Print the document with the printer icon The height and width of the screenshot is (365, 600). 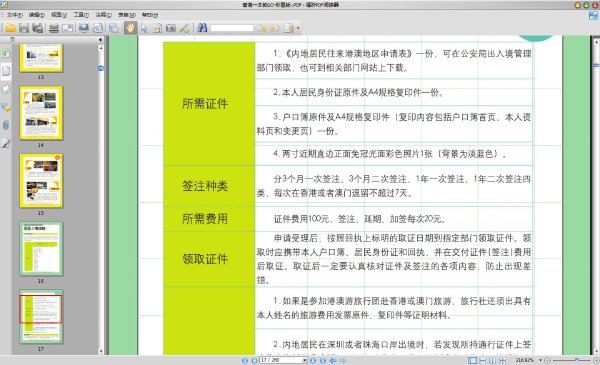(x=54, y=28)
